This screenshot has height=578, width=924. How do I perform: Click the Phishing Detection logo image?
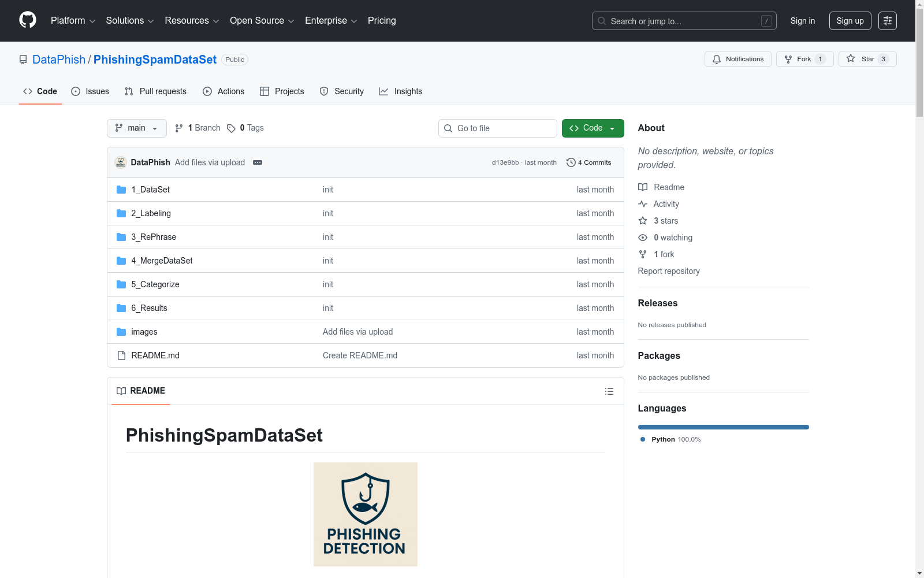(366, 514)
